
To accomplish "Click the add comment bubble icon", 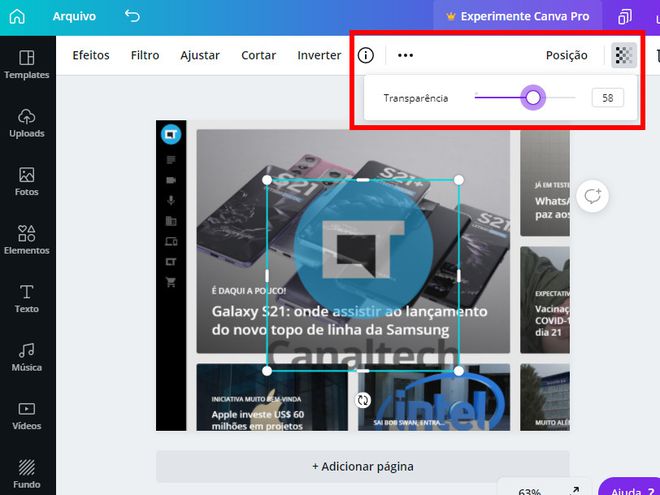I will (x=592, y=196).
